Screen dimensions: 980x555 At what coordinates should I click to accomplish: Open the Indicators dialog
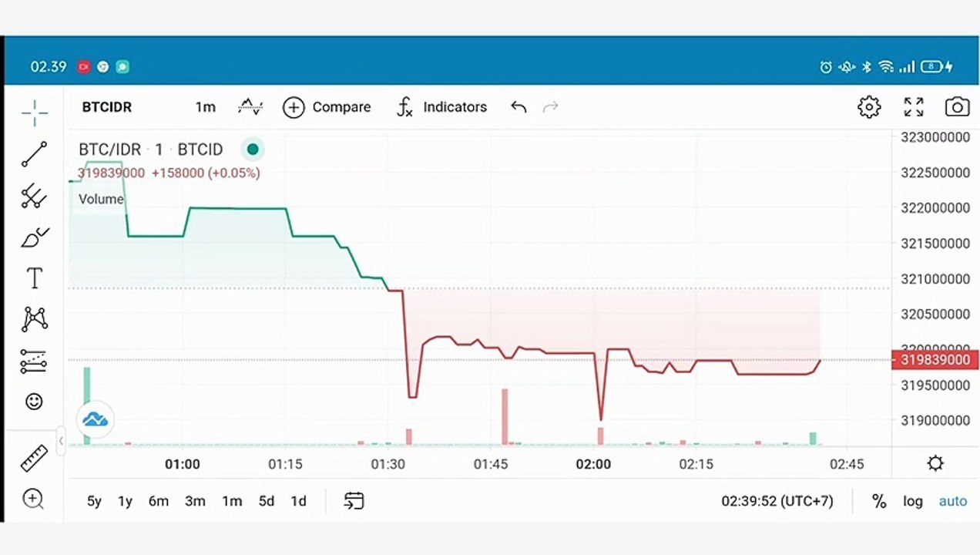[x=441, y=107]
